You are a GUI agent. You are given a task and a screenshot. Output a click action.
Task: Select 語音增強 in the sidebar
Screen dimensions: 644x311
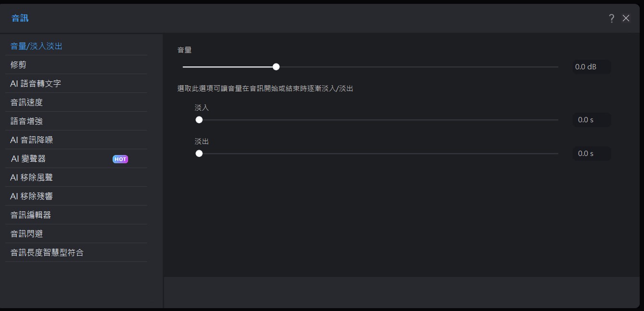pos(27,121)
